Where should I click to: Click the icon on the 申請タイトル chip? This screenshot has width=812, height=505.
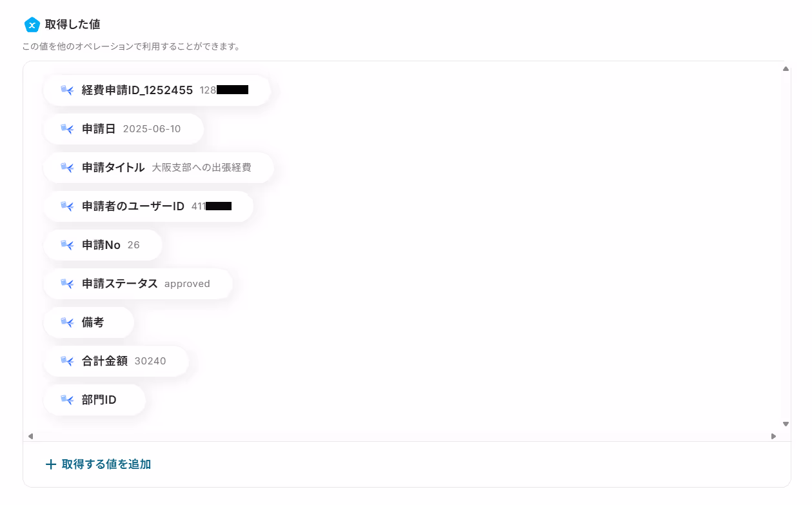(x=67, y=168)
